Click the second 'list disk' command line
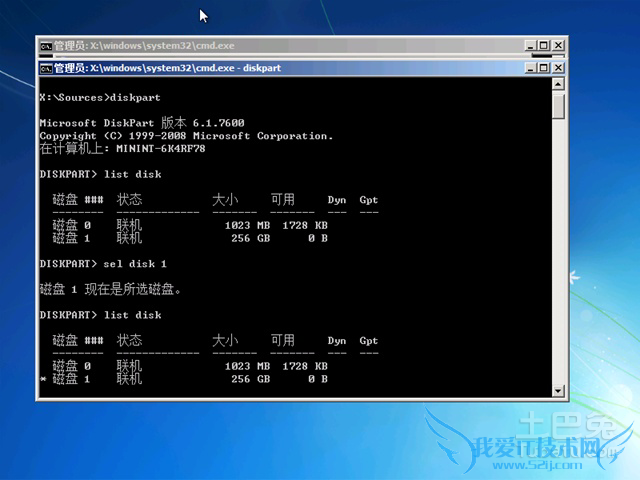This screenshot has width=640, height=480. pos(100,315)
